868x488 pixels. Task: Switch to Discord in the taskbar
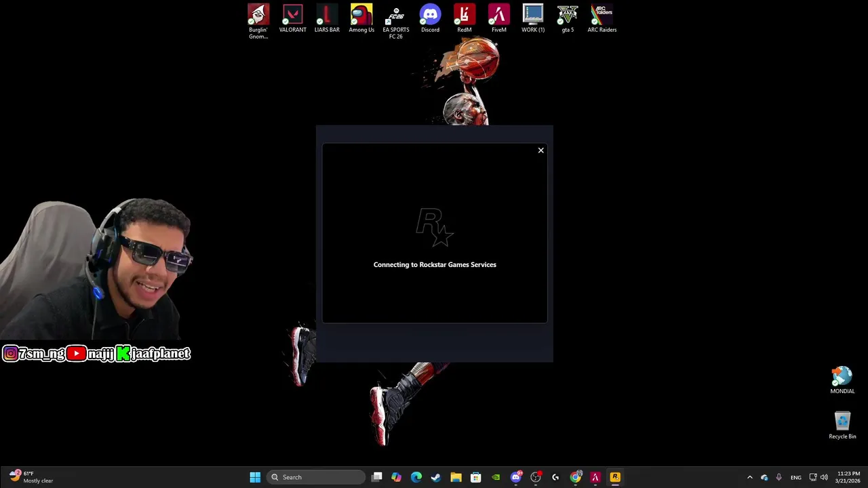tap(516, 477)
